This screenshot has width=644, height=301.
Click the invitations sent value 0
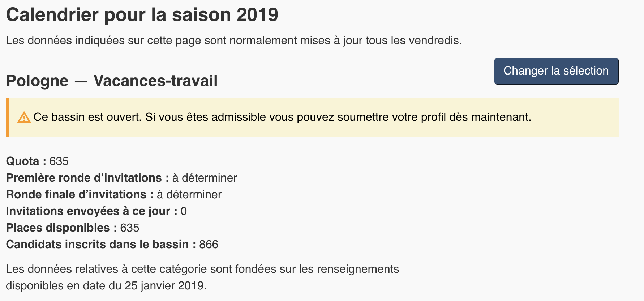tap(184, 211)
